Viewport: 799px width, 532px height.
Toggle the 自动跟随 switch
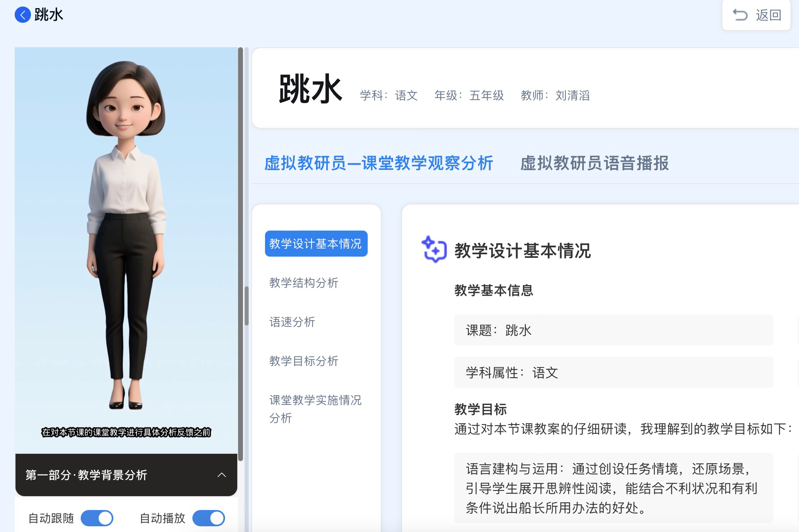pyautogui.click(x=97, y=518)
